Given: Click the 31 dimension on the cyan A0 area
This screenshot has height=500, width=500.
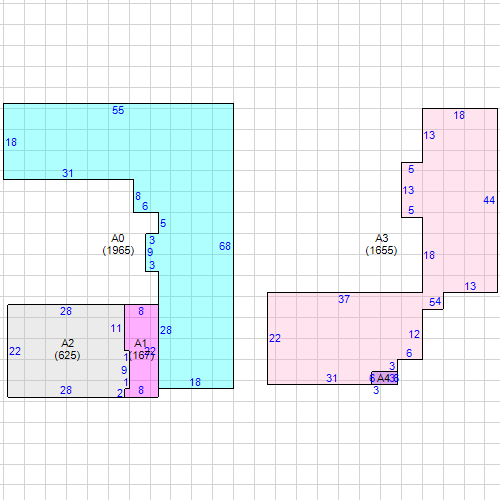Looking at the screenshot, I should [68, 173].
